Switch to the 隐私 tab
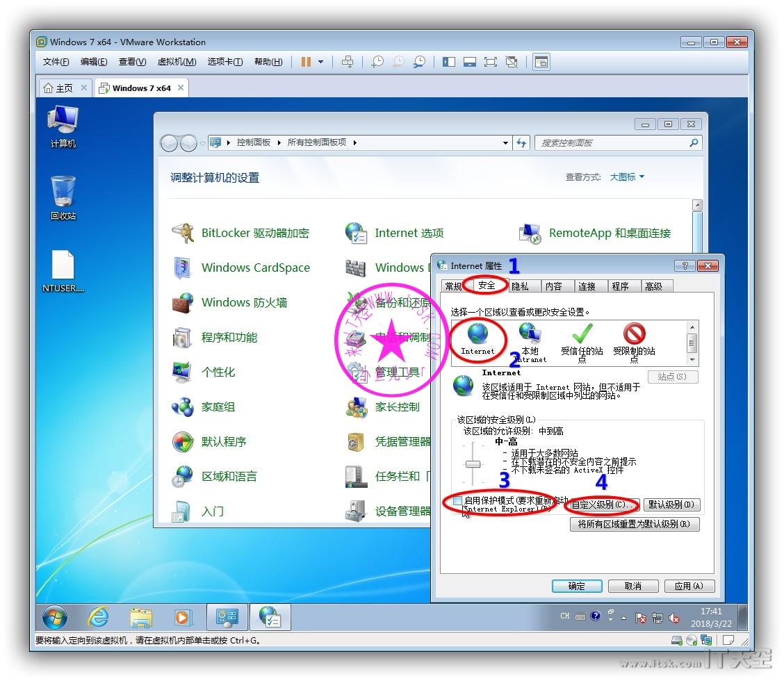 tap(520, 286)
